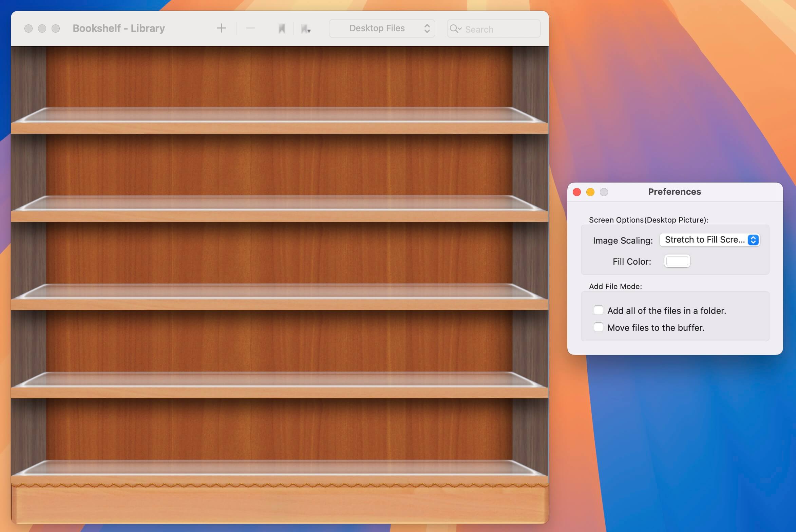Zoom the Bookshelf - Library window
The image size is (796, 532).
coord(56,28)
